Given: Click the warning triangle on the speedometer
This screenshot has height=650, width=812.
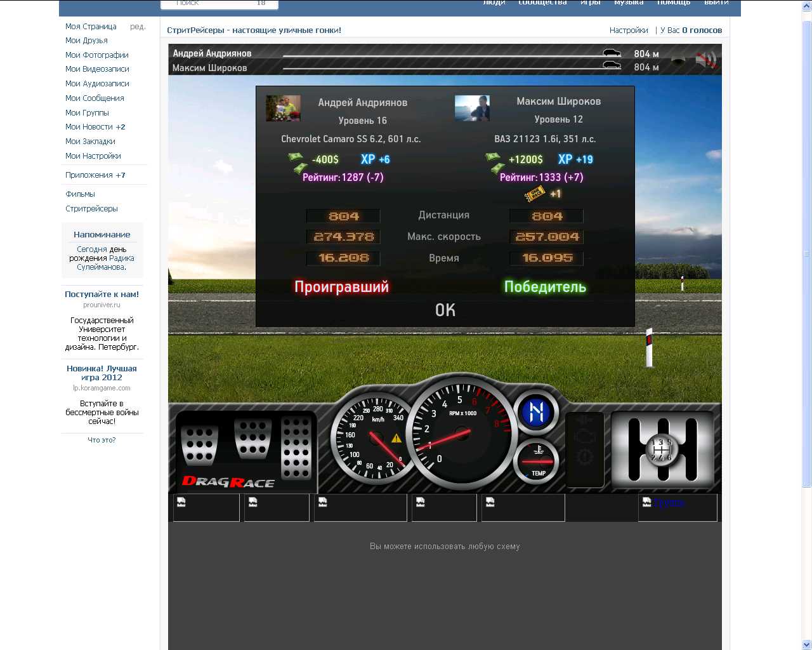Looking at the screenshot, I should click(396, 438).
